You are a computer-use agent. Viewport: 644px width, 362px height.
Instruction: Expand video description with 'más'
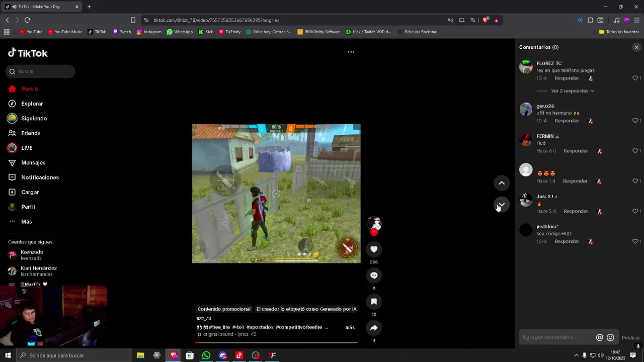[350, 327]
